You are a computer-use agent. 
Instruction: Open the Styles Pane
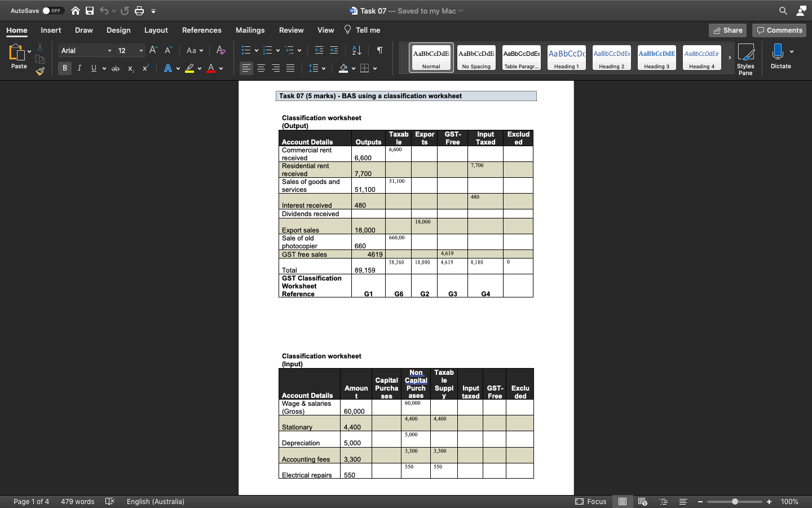pos(745,57)
